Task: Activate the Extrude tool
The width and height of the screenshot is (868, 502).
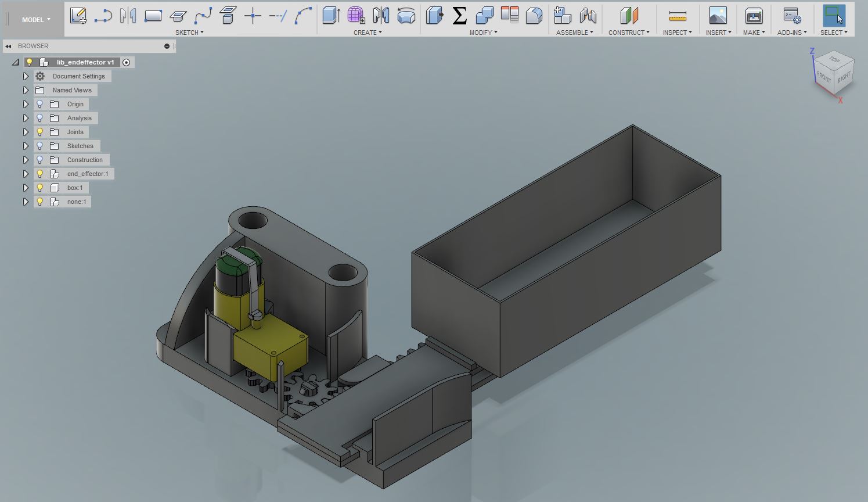Action: point(331,16)
